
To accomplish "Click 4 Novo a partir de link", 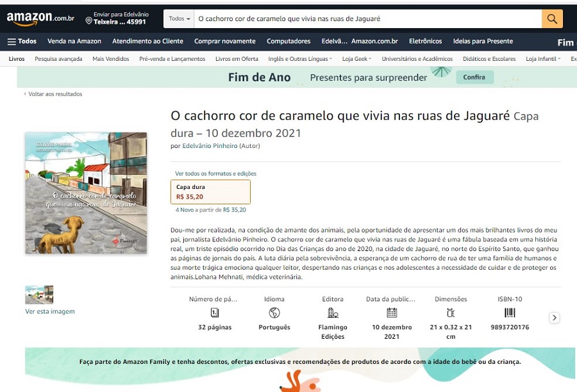I will [211, 210].
